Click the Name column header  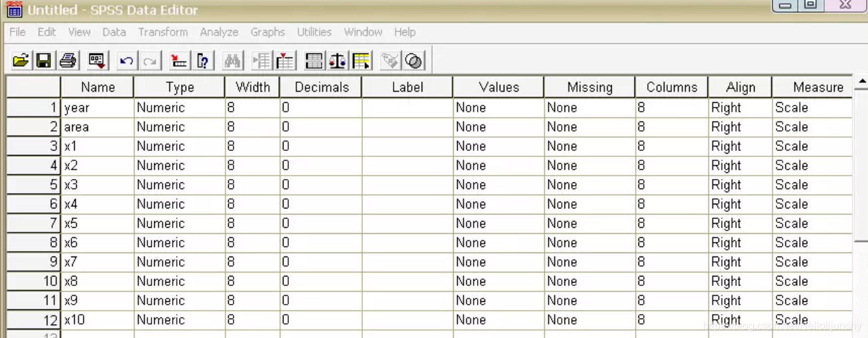click(97, 88)
